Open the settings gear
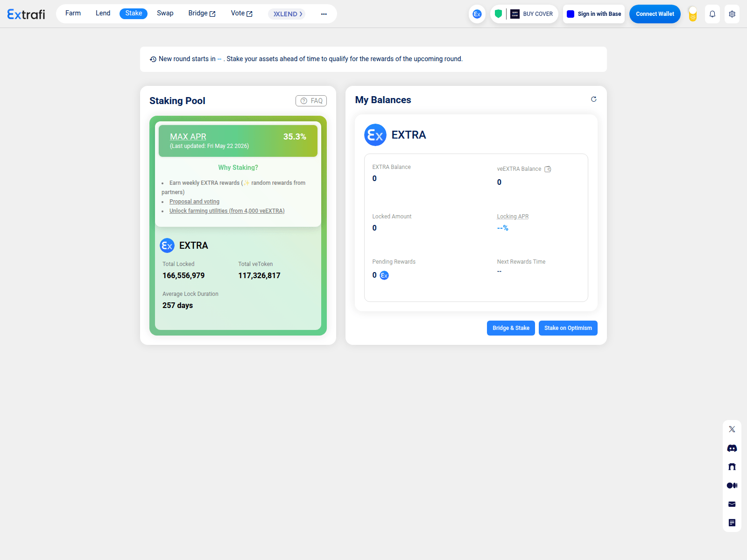The height and width of the screenshot is (560, 747). point(732,14)
